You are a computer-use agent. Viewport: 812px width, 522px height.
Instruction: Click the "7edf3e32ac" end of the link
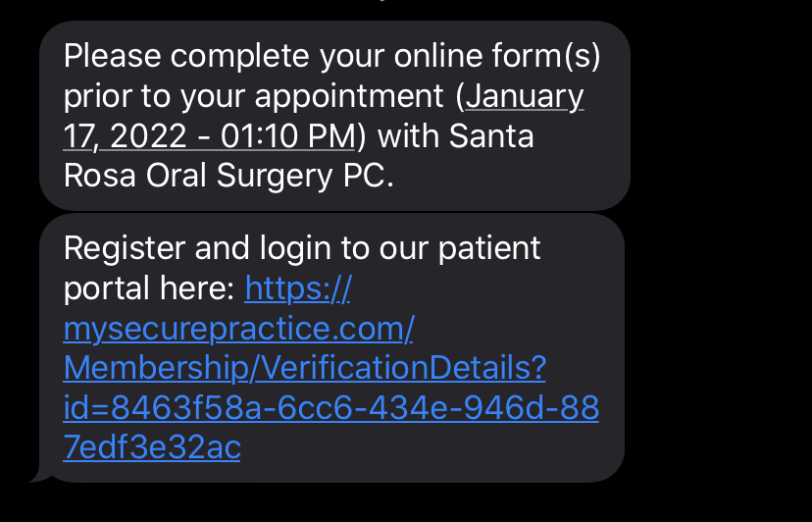coord(152,446)
